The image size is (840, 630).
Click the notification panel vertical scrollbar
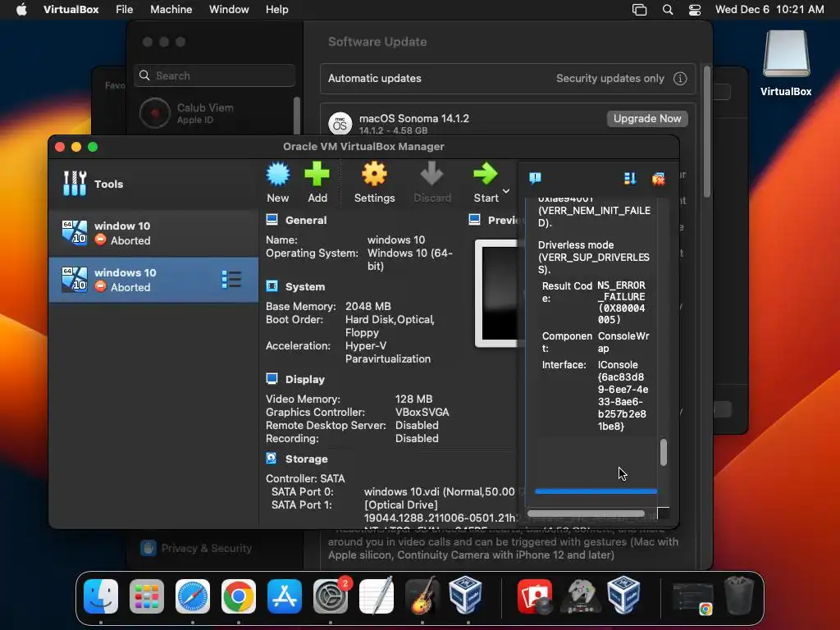pyautogui.click(x=664, y=452)
